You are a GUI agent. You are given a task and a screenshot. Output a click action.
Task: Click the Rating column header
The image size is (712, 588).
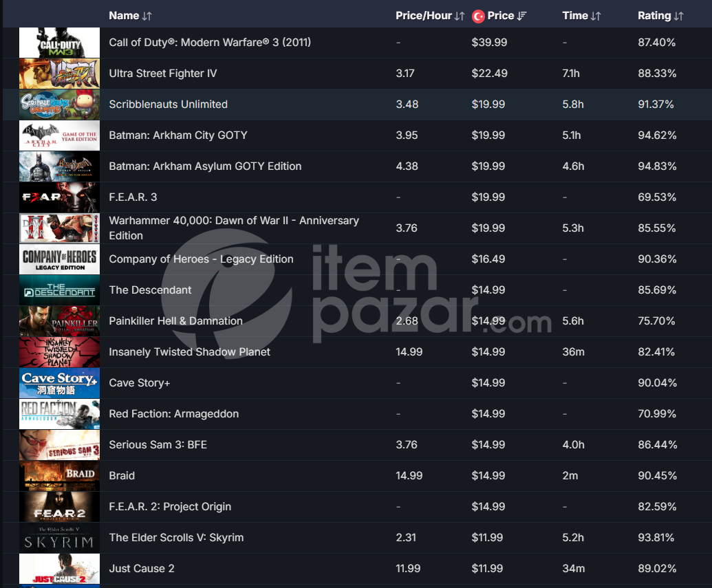coord(654,16)
